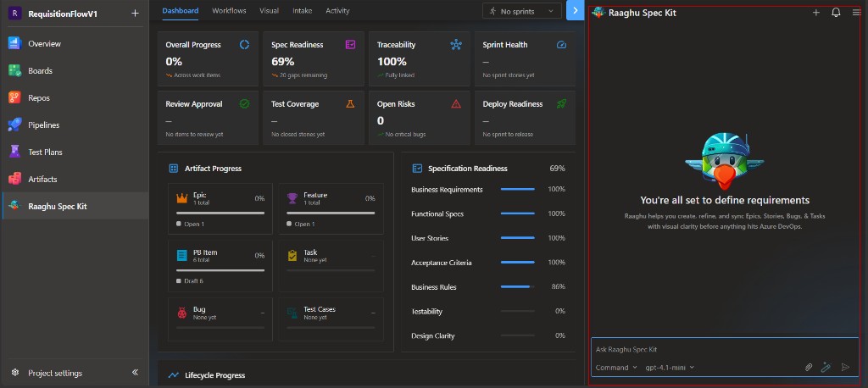Click the 'Fully linked' text

(x=400, y=75)
